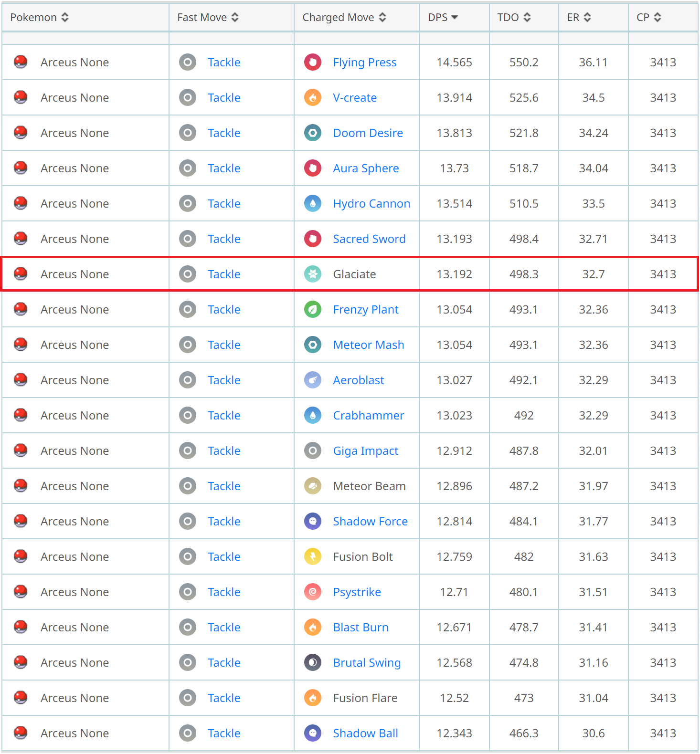700x754 pixels.
Task: Click the flying-type icon next to Aeroblast
Action: [x=313, y=380]
